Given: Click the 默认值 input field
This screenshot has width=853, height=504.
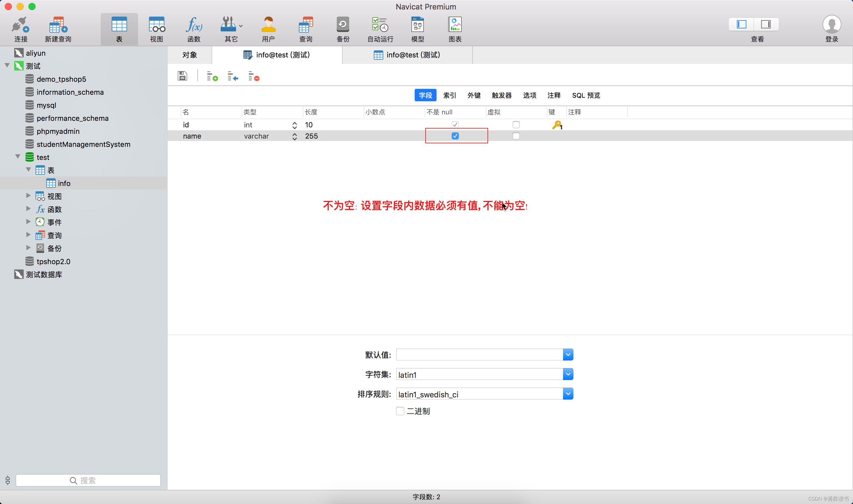Looking at the screenshot, I should 480,354.
